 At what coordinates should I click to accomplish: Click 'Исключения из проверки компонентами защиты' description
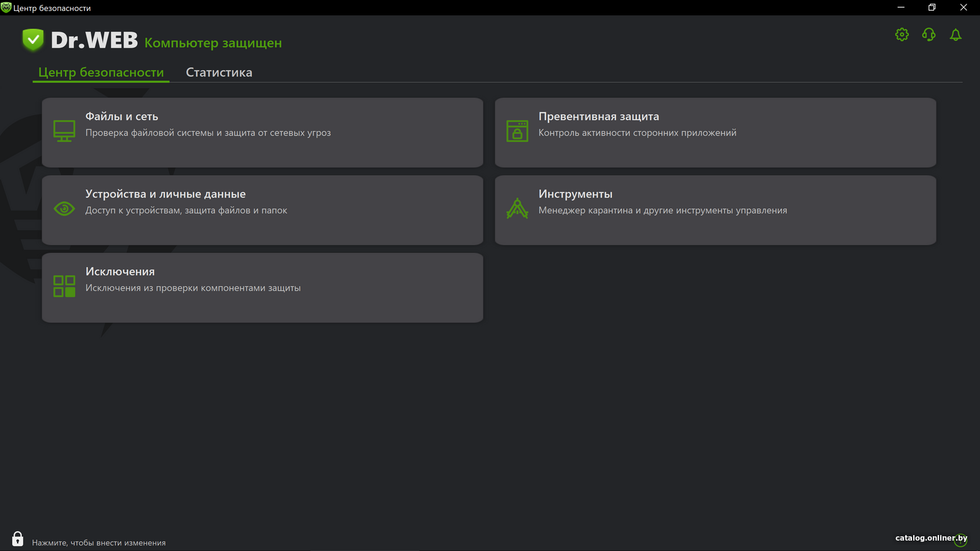click(193, 288)
